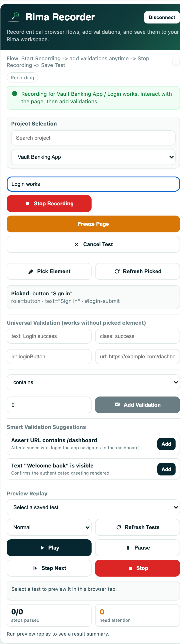Screen dimensions: 180x644
Task: Add the Assert URL contains /dashboard suggestion
Action: [x=166, y=444]
